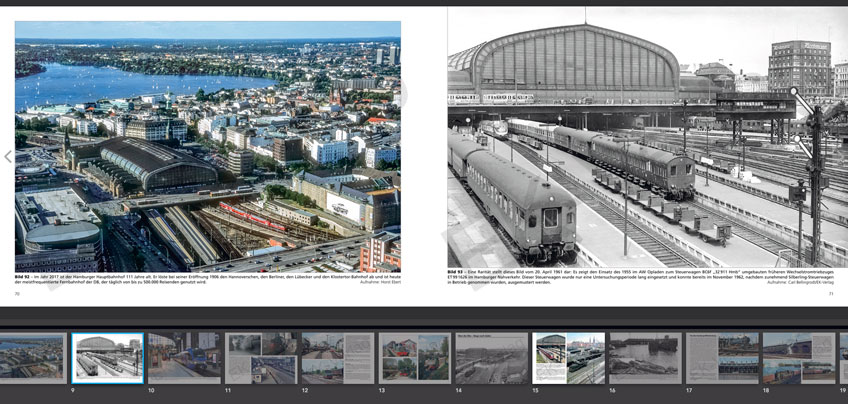Click page number 71
The height and width of the screenshot is (404, 848).
(x=831, y=294)
